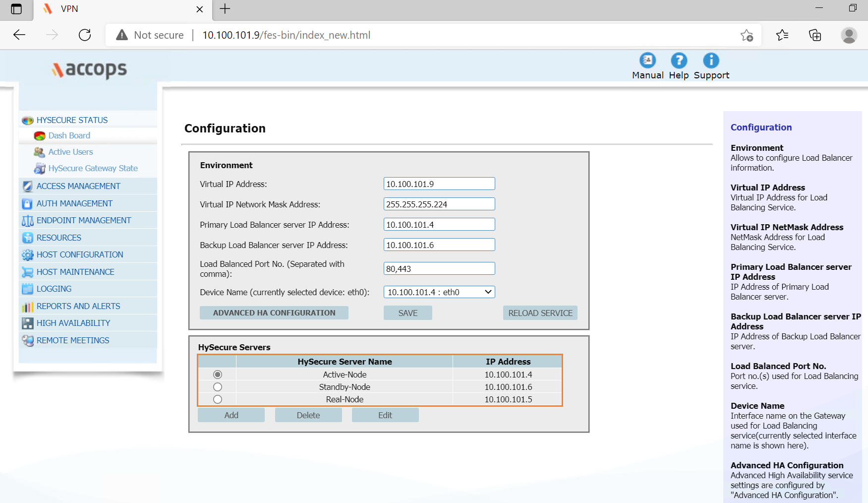Open the Active Users link
The width and height of the screenshot is (868, 503).
coord(70,152)
